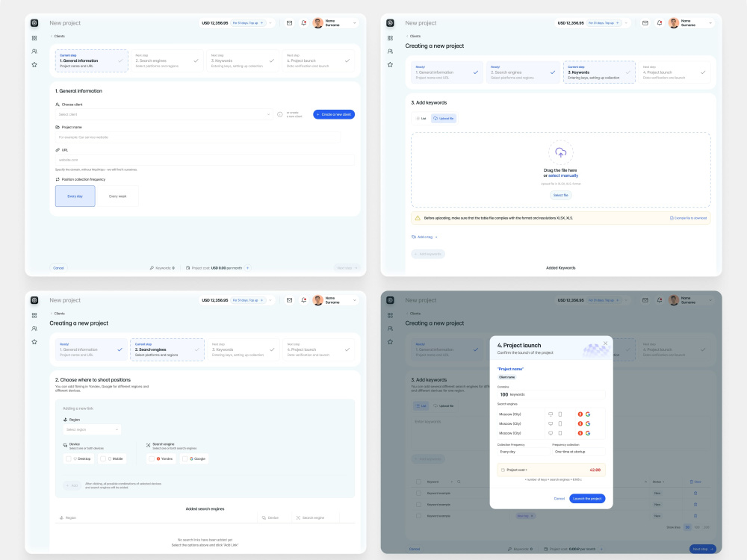Tick checkbox of last Keyword example row
747x560 pixels.
click(x=419, y=516)
